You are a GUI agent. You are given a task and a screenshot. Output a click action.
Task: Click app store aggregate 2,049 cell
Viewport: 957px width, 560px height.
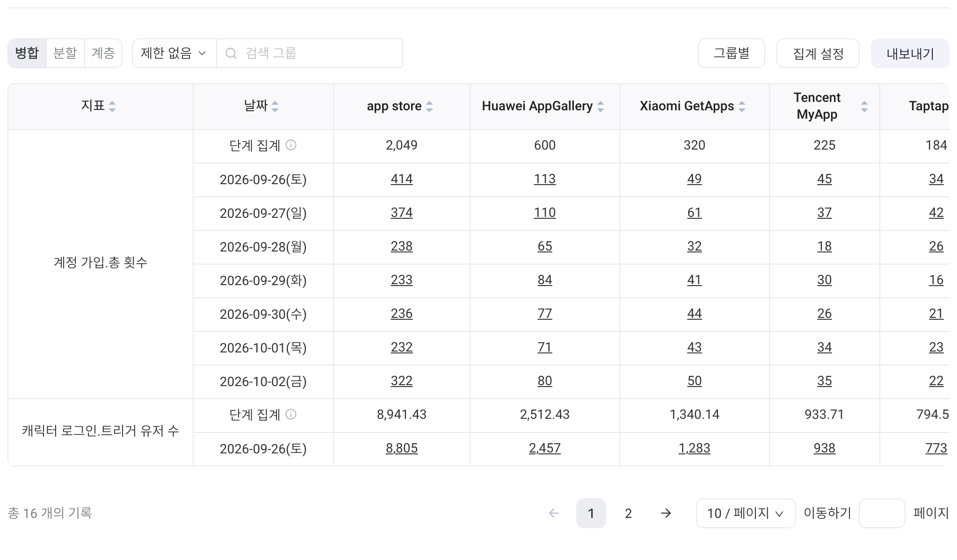pyautogui.click(x=402, y=145)
